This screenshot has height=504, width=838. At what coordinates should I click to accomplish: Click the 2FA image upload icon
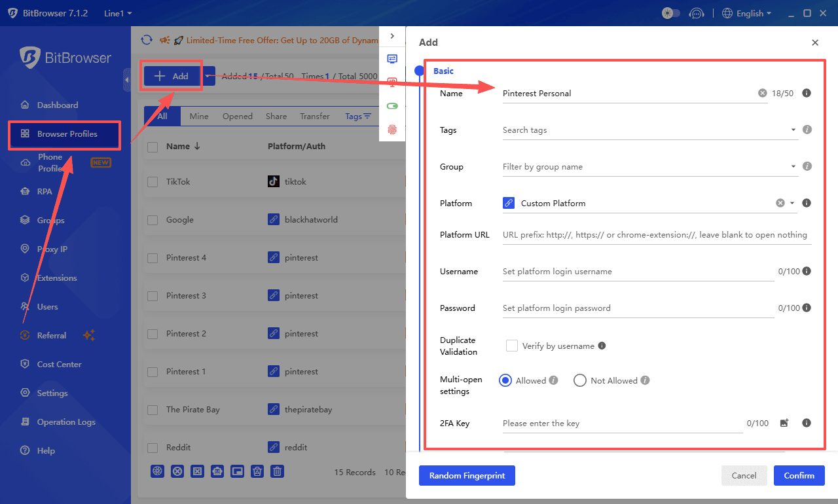coord(784,423)
